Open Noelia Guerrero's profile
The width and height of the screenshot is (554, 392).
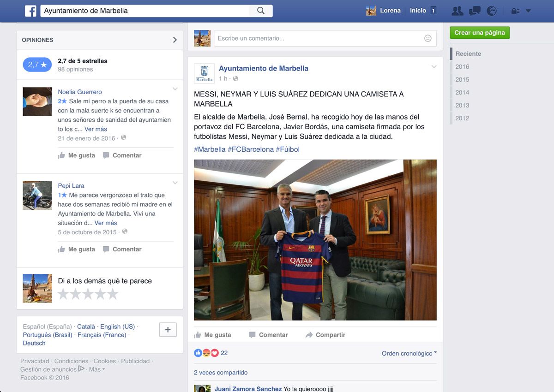80,92
